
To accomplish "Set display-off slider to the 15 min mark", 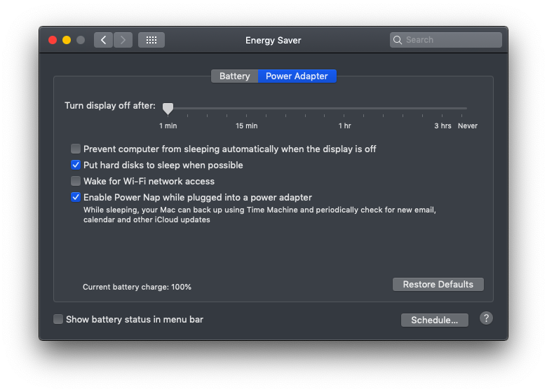I will coord(247,115).
